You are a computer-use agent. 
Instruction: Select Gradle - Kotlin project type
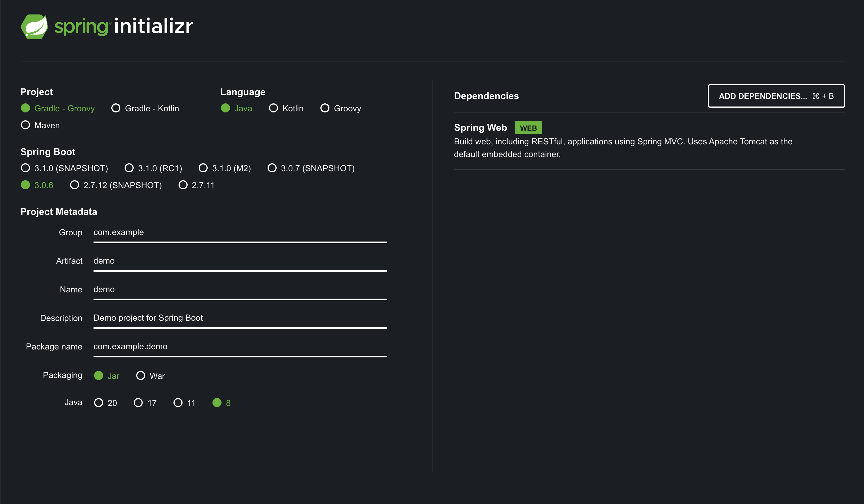tap(116, 108)
